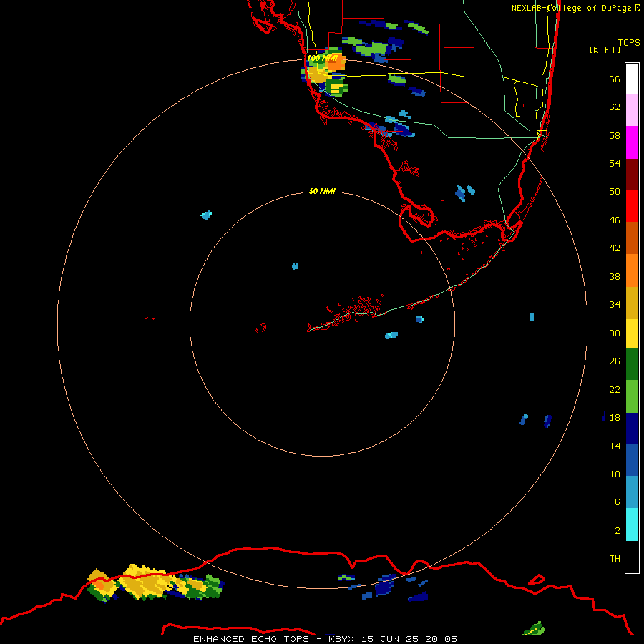This screenshot has width=644, height=644.
Task: Click the 30 value on the scale
Action: point(615,333)
